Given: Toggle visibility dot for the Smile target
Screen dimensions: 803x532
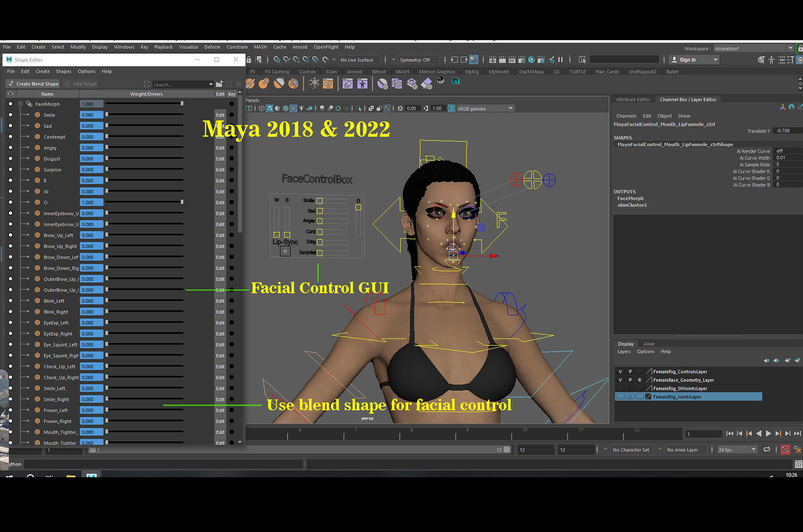Looking at the screenshot, I should pyautogui.click(x=11, y=115).
